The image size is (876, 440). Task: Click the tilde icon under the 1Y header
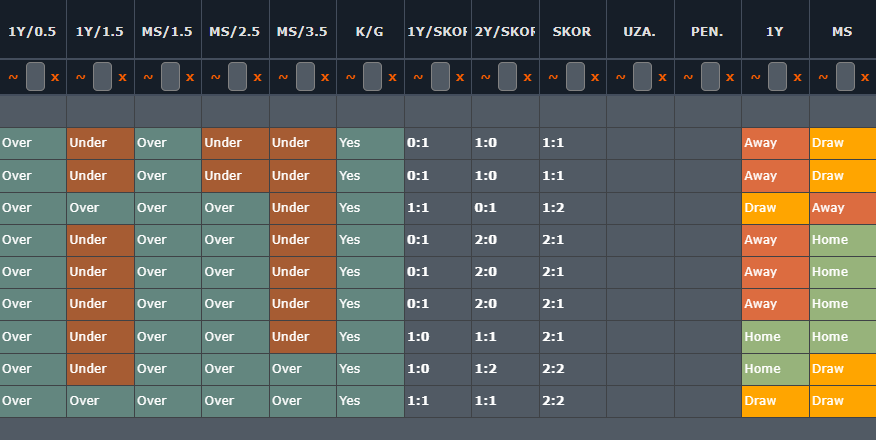(755, 77)
